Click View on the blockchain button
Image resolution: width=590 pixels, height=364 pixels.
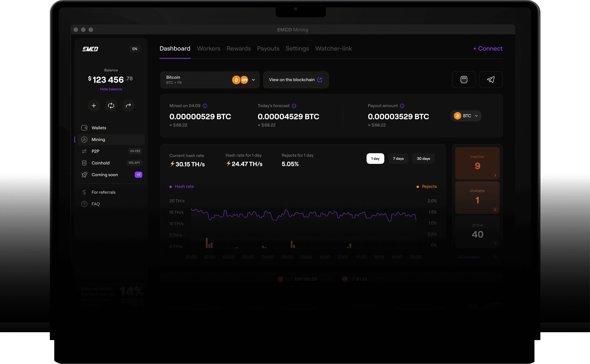(x=295, y=80)
